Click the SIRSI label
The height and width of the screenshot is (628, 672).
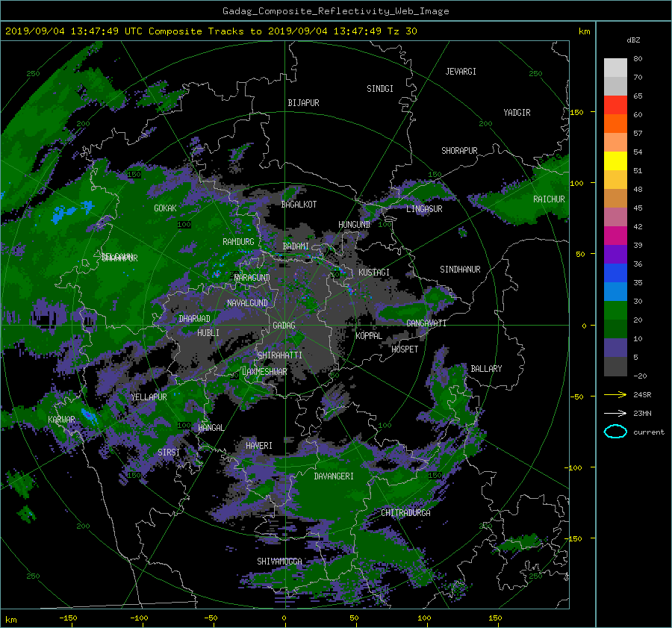(x=169, y=453)
